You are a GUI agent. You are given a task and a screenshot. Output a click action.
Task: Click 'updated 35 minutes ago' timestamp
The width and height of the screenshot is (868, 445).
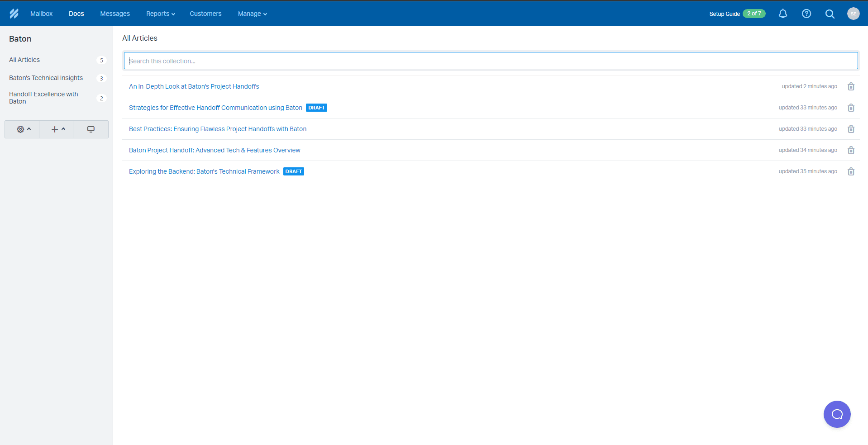point(808,171)
